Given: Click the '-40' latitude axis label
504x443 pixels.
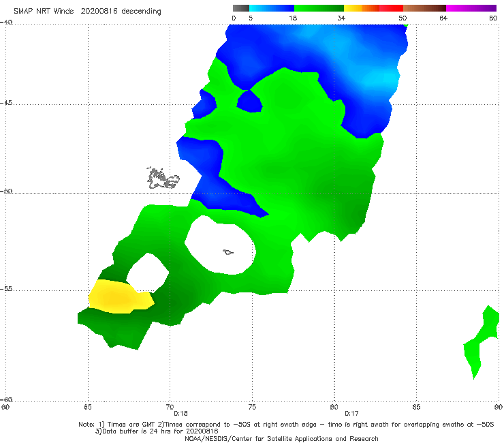Looking at the screenshot, I should coord(6,22).
